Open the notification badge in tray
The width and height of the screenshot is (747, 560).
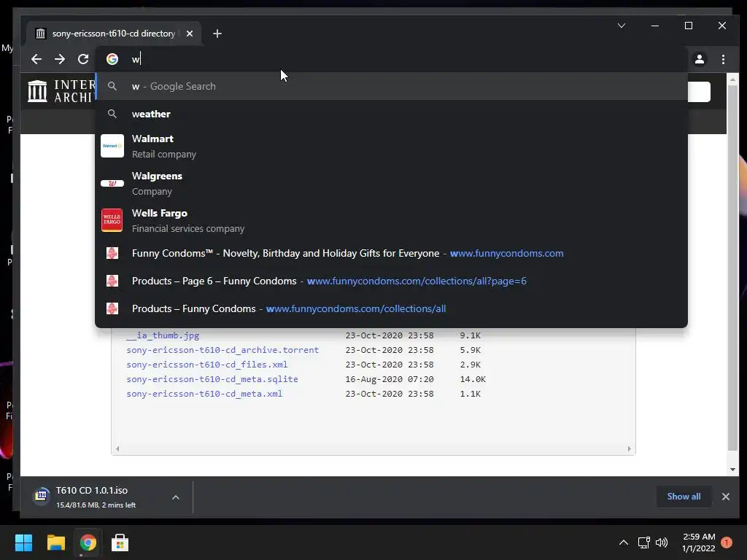(727, 542)
